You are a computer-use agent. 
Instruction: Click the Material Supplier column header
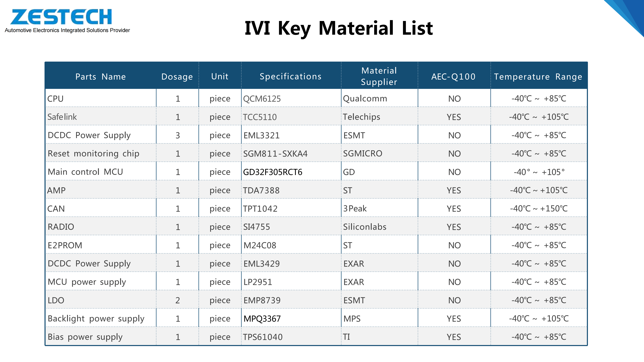point(379,76)
